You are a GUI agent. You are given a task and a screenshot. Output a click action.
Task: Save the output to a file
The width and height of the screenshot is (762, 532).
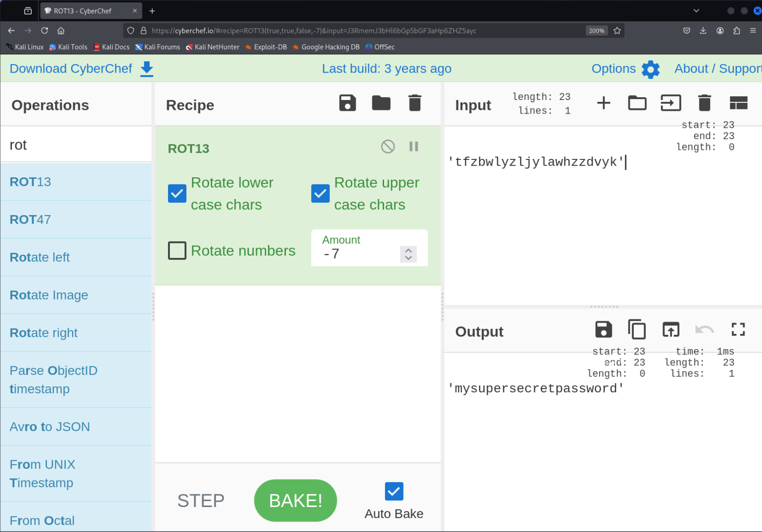[x=603, y=329]
